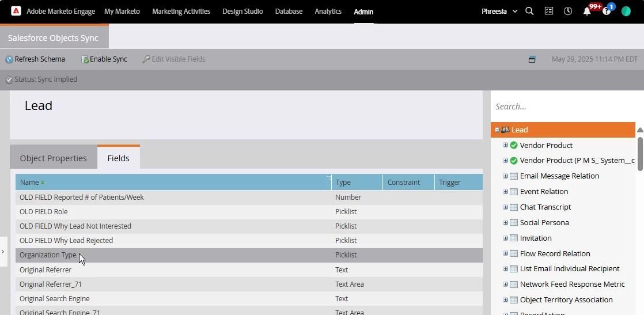Screen dimensions: 644x315
Task: Expand the Social Persona node
Action: [506, 223]
